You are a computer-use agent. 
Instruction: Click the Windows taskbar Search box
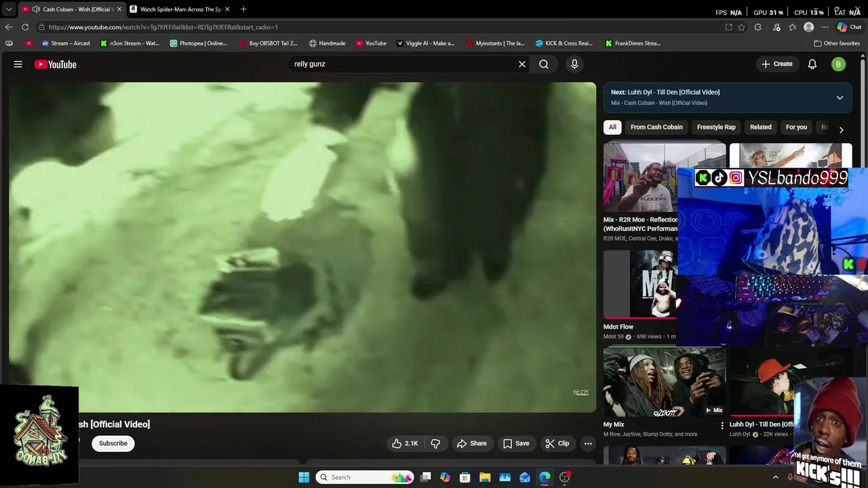tap(364, 477)
